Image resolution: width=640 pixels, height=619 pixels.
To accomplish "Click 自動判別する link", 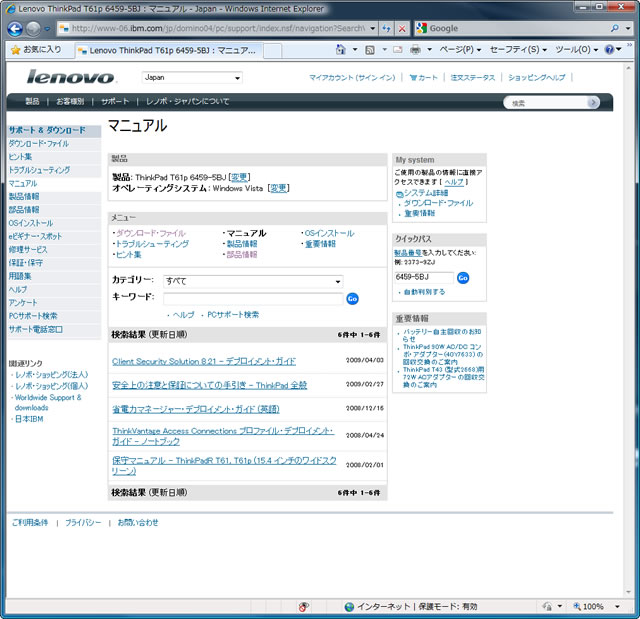I will [x=424, y=292].
